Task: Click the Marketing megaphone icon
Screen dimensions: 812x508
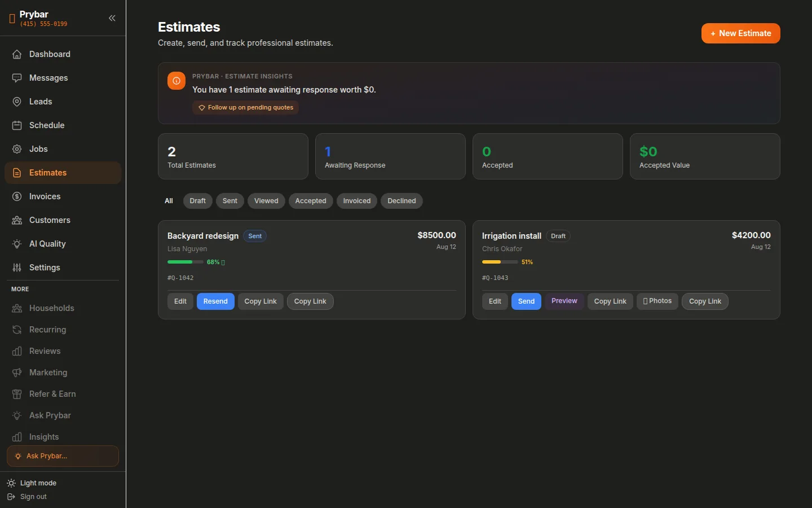Action: 17,373
